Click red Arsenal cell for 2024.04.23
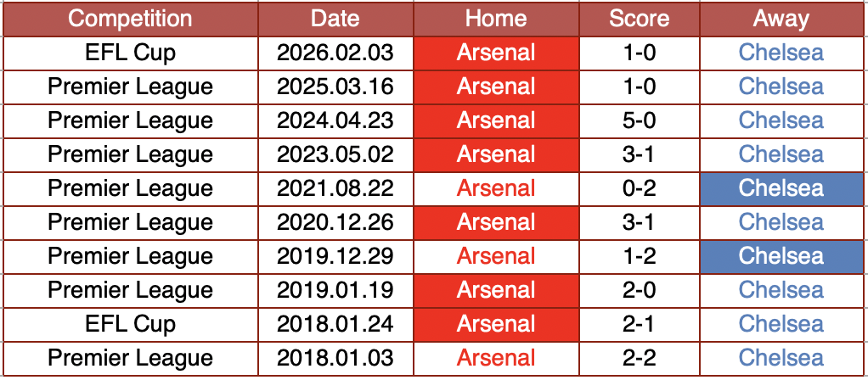The image size is (868, 380). tap(496, 120)
